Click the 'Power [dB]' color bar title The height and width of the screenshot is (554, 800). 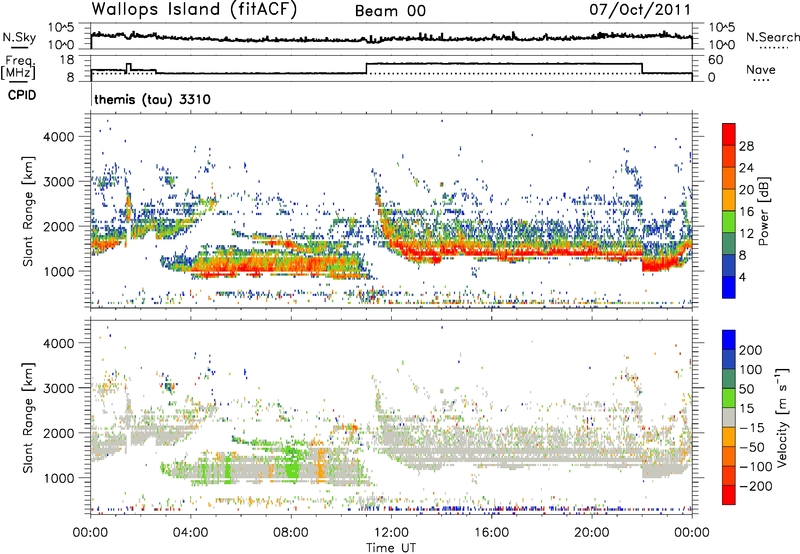pos(764,211)
